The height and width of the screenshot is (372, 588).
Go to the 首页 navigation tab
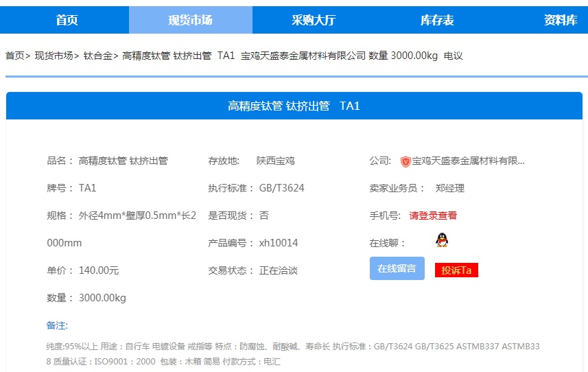(67, 20)
